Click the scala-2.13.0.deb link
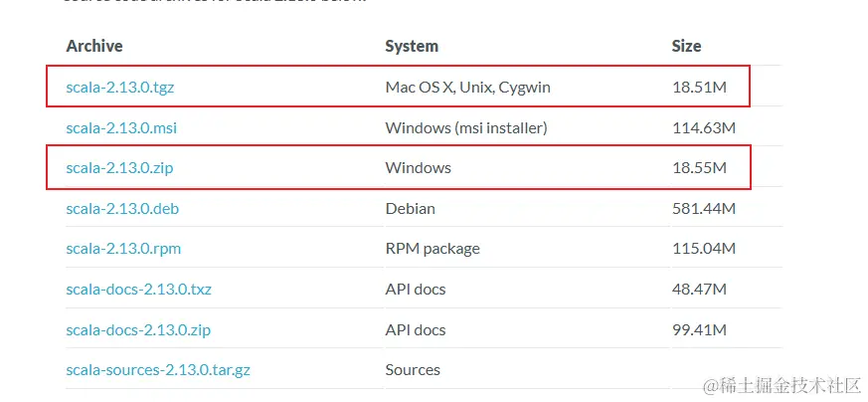 [x=122, y=209]
